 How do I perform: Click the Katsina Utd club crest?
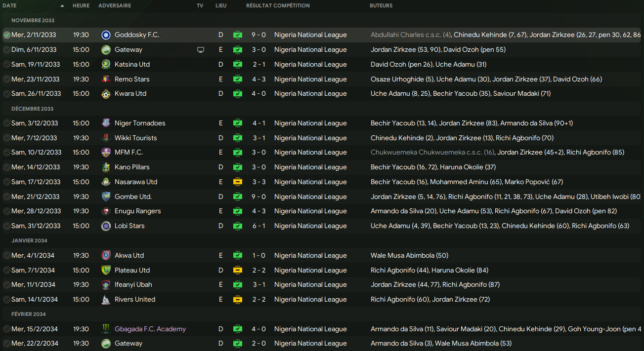106,65
